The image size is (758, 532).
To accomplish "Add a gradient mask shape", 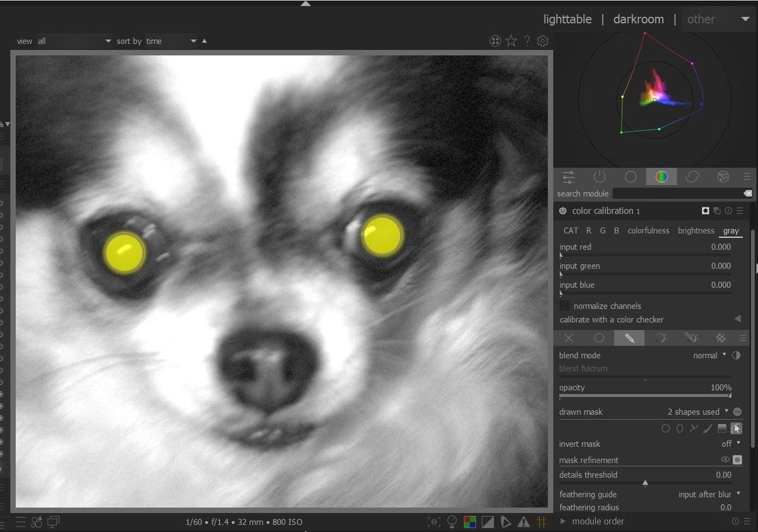I will point(722,428).
